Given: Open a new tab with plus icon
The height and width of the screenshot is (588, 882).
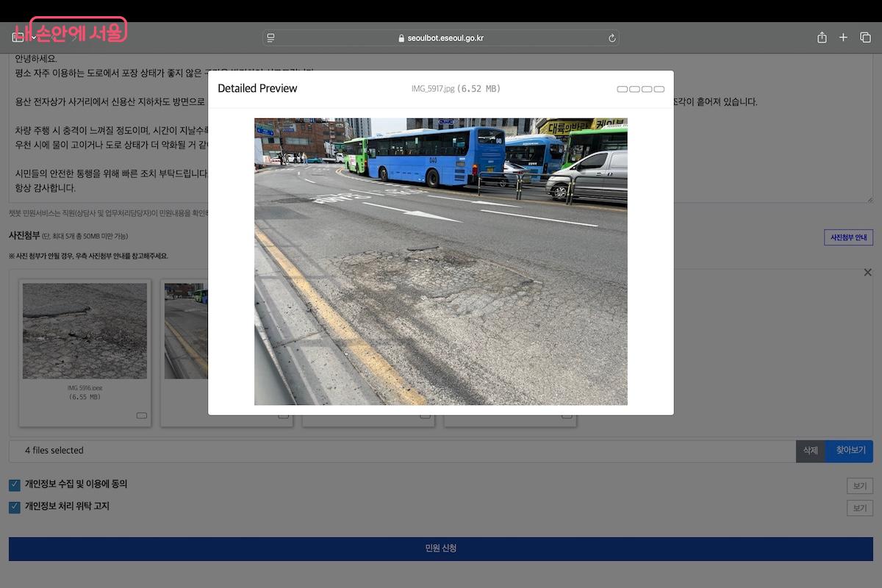Looking at the screenshot, I should coord(843,37).
